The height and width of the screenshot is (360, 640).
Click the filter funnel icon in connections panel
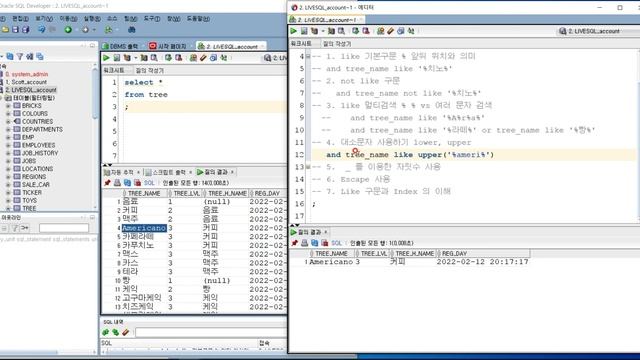[x=20, y=57]
